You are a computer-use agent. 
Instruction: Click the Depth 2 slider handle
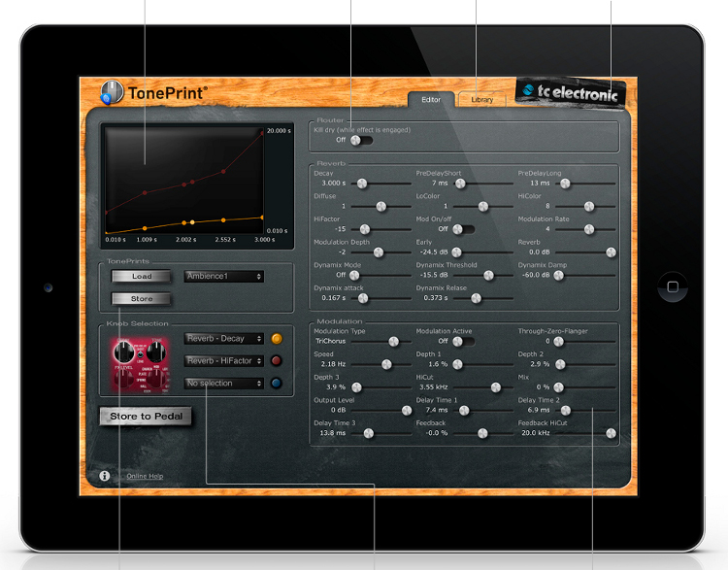point(560,365)
